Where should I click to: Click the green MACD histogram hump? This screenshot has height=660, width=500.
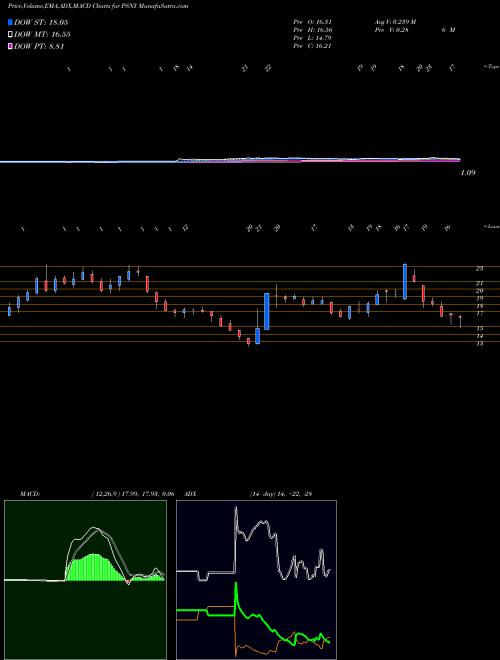pos(95,567)
